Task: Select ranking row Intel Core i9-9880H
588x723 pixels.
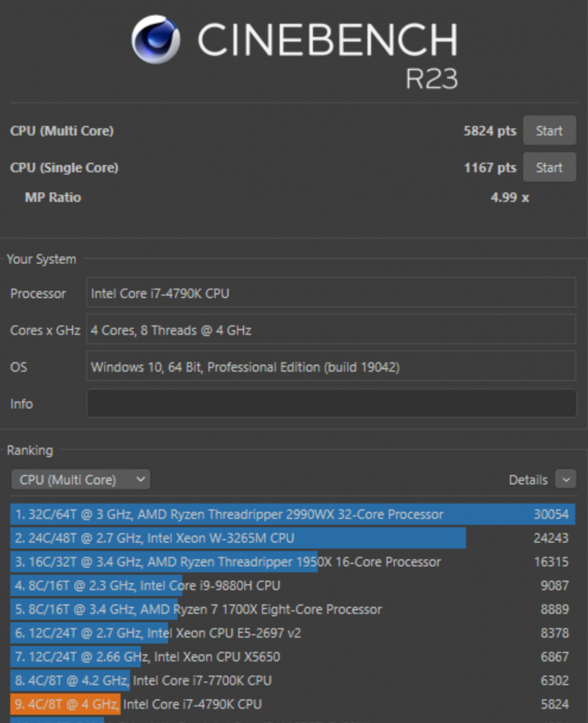Action: pyautogui.click(x=293, y=586)
